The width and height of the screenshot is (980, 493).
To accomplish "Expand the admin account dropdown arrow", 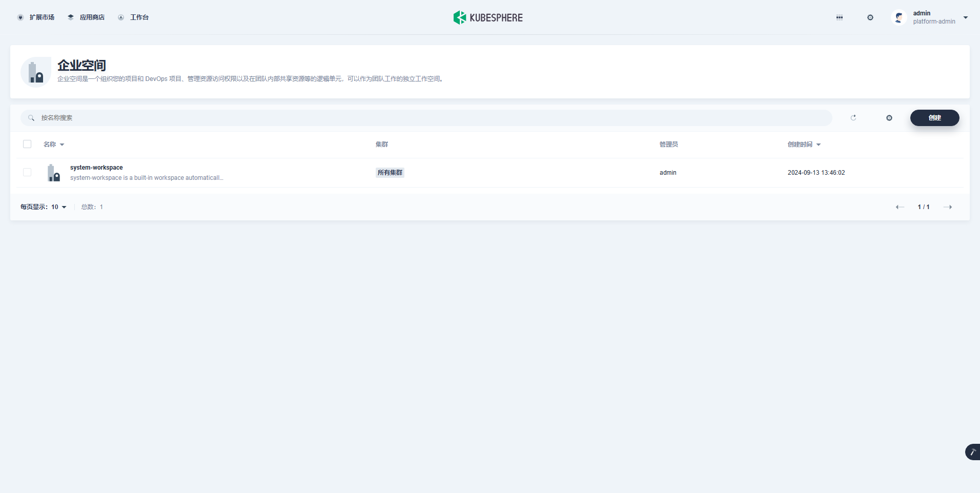I will (966, 17).
